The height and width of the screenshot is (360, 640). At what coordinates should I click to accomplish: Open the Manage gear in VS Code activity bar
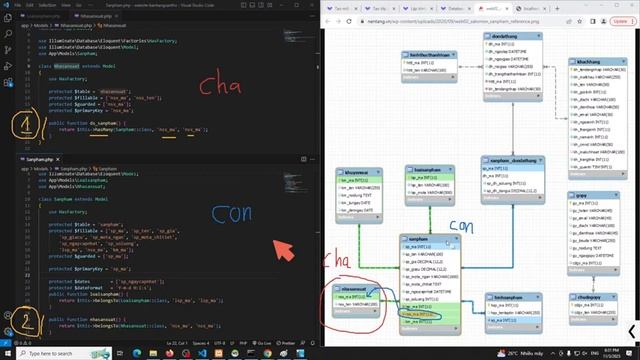coord(8,331)
